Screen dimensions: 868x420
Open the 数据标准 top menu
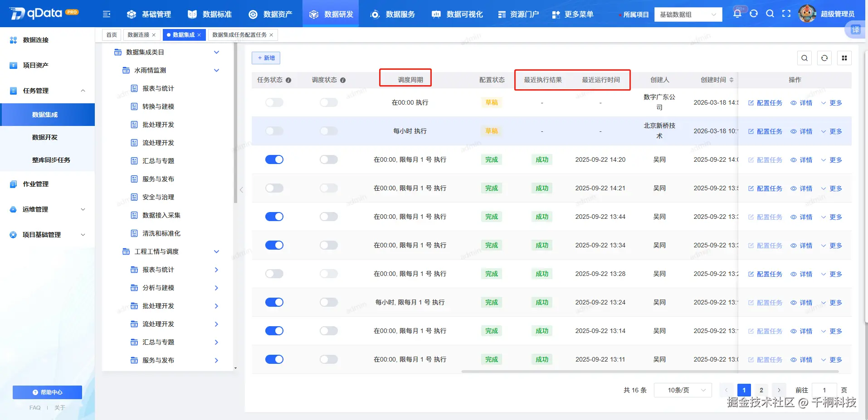210,14
